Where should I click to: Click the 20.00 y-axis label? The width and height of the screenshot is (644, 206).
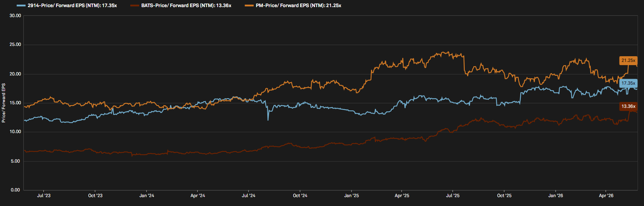coord(15,74)
